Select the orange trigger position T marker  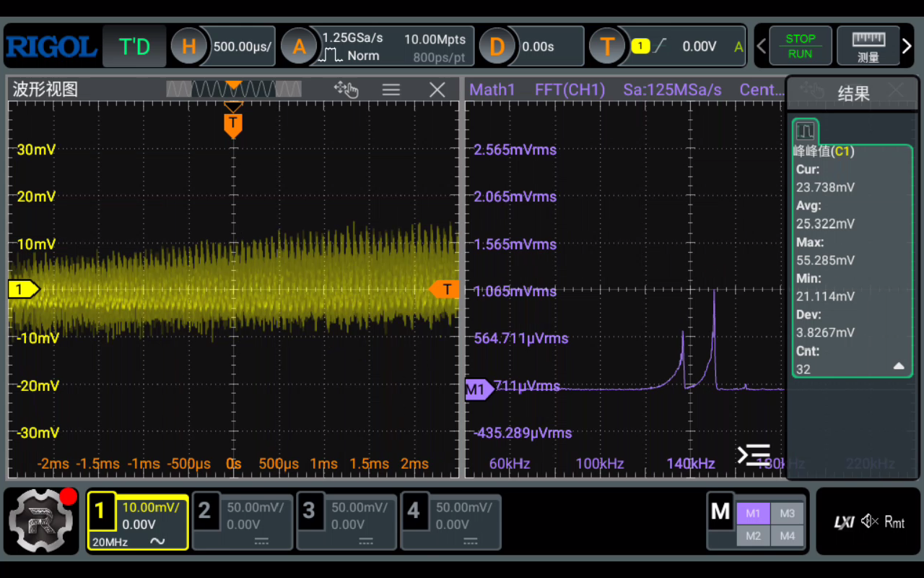[x=232, y=125]
